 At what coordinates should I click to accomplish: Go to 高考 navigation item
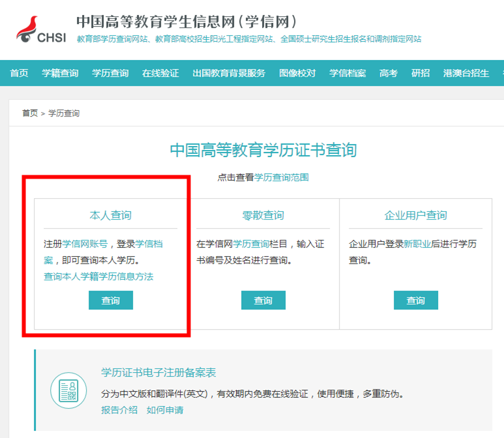pyautogui.click(x=389, y=73)
